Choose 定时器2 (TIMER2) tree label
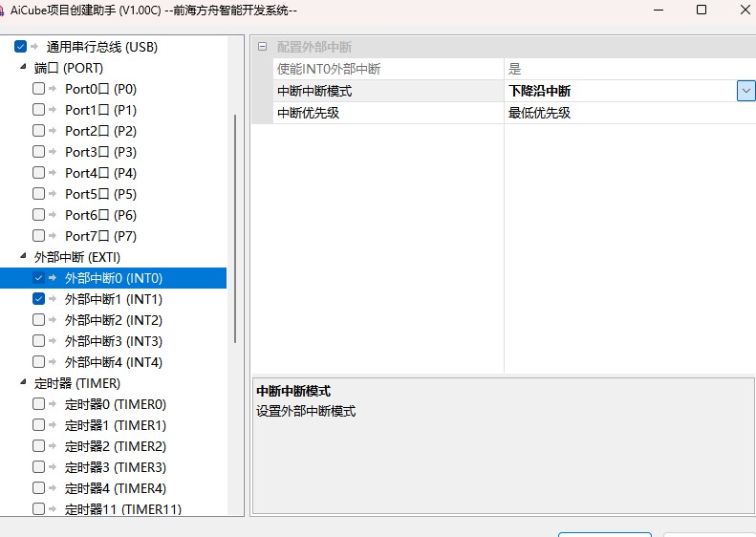Image resolution: width=756 pixels, height=537 pixels. 116,446
